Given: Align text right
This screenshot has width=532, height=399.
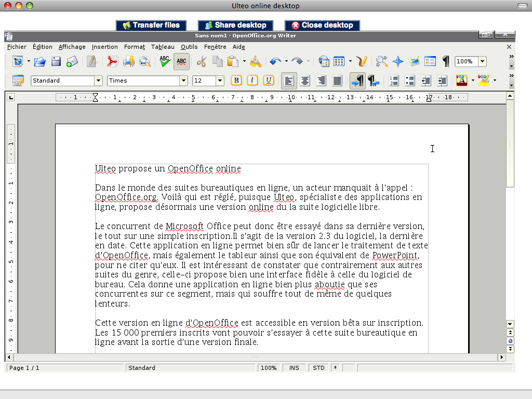Looking at the screenshot, I should [321, 81].
